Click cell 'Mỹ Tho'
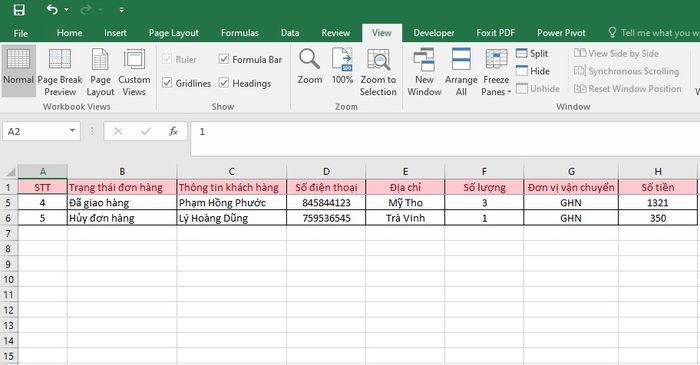The image size is (700, 365). pyautogui.click(x=405, y=203)
